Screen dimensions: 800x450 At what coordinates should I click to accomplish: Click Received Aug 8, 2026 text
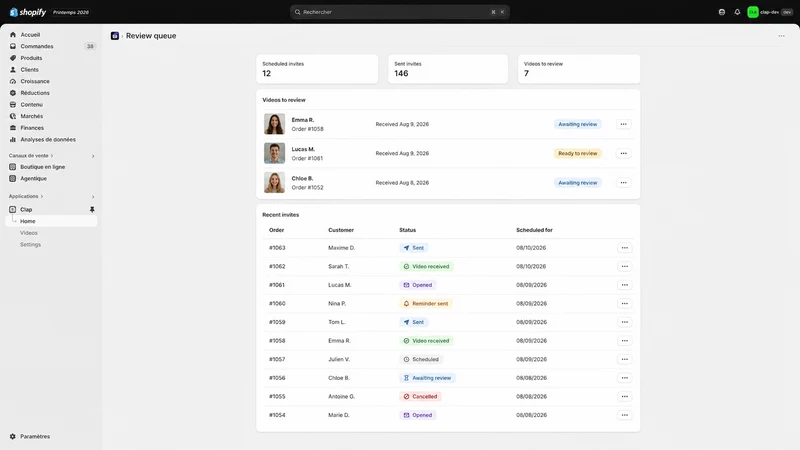pyautogui.click(x=402, y=183)
